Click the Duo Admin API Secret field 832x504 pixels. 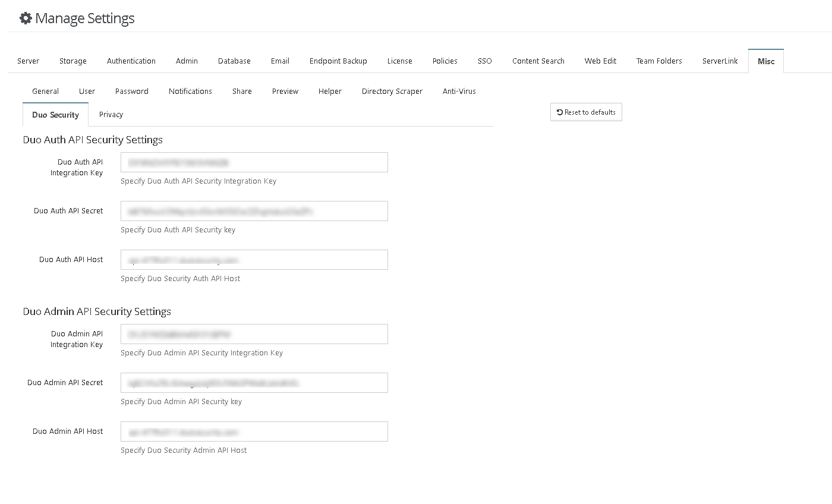(254, 383)
